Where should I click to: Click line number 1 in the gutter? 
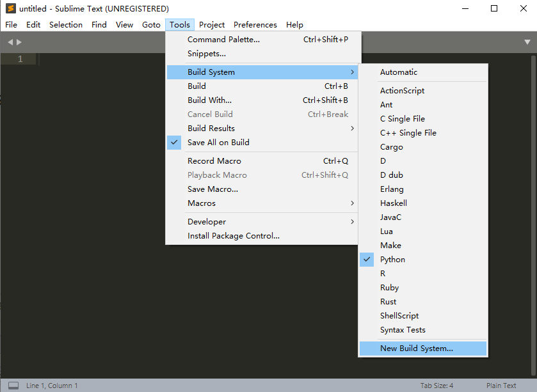point(20,59)
